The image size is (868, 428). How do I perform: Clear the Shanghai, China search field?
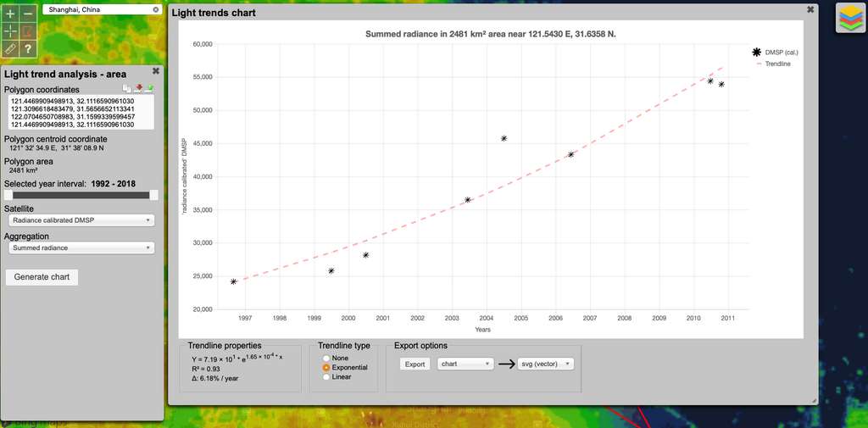pyautogui.click(x=156, y=9)
